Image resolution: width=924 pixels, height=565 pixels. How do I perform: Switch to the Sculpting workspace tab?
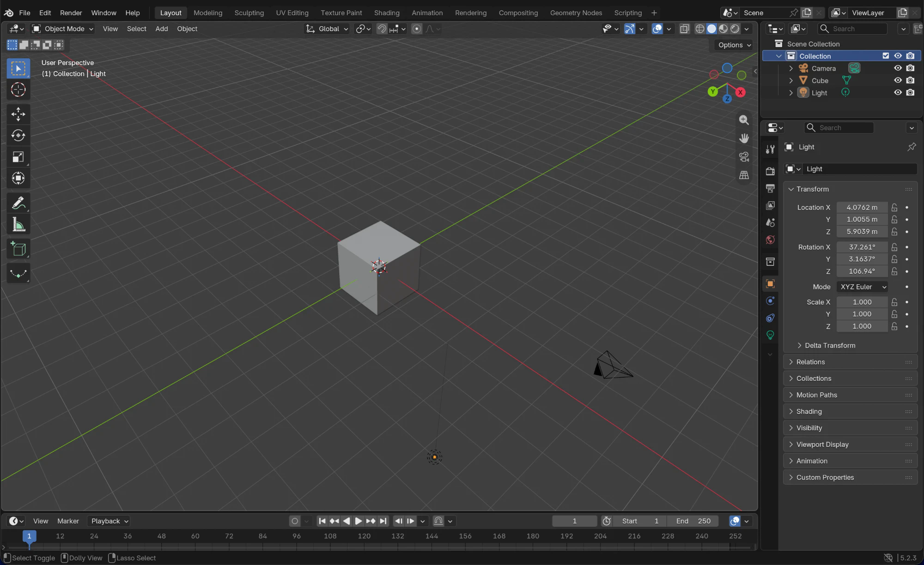click(x=249, y=13)
